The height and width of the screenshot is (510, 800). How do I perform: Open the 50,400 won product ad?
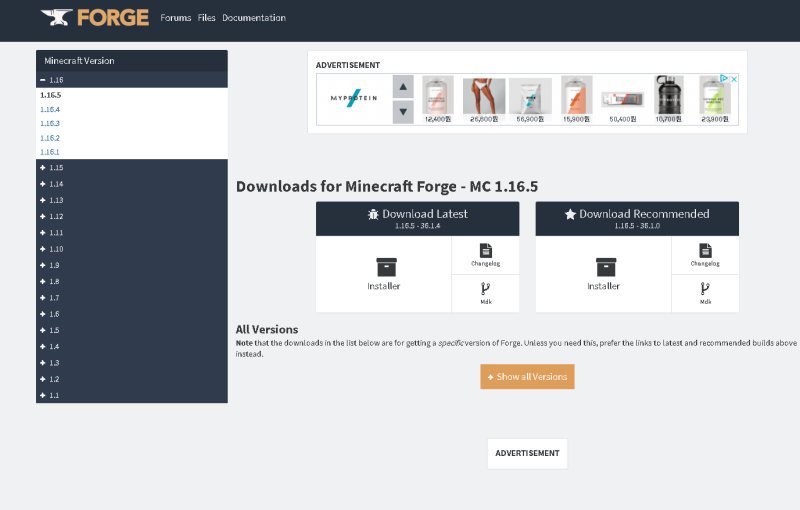(x=622, y=107)
